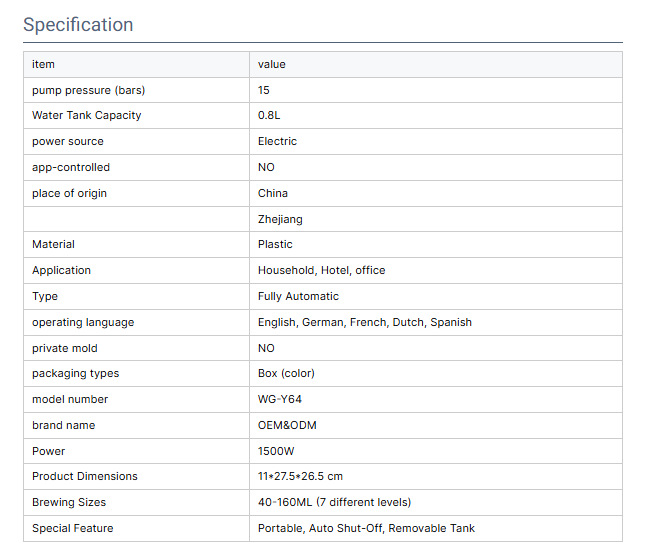Select the 0.8L value cell
Viewport: 651px width, 546px height.
point(269,116)
